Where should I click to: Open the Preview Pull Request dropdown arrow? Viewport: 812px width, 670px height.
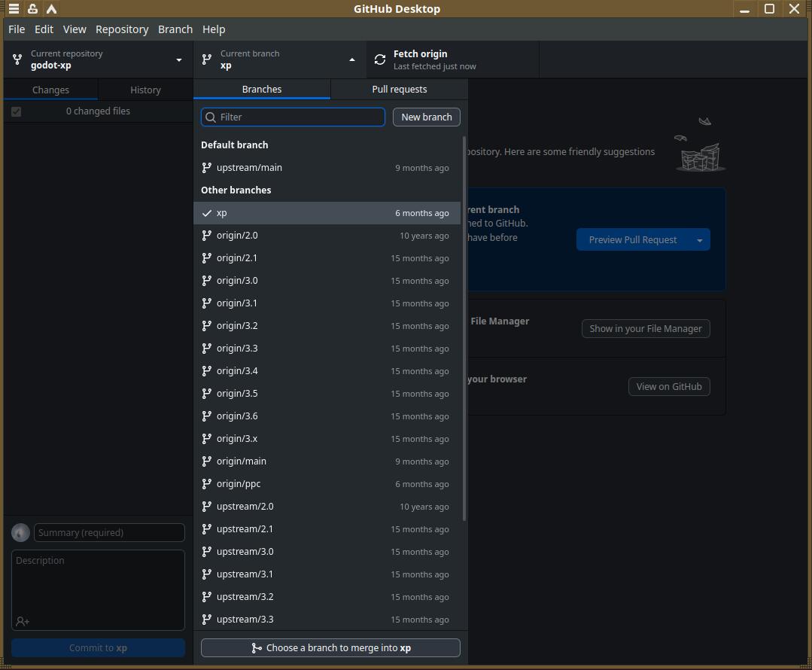pyautogui.click(x=700, y=240)
